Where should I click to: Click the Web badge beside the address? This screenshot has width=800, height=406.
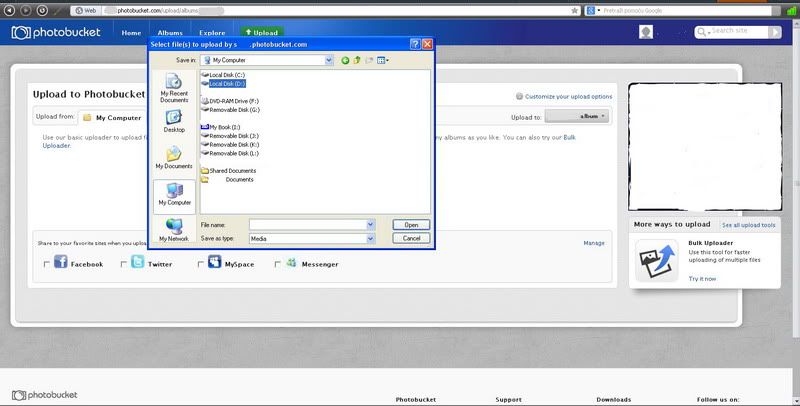[x=85, y=10]
